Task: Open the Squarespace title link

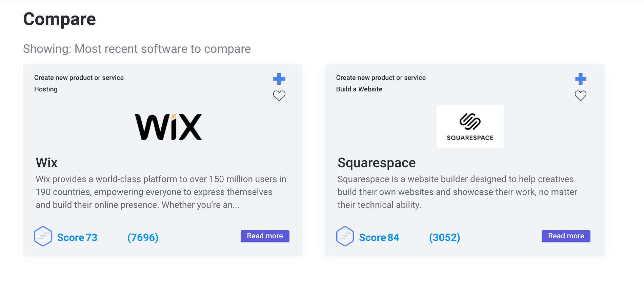Action: (x=377, y=163)
